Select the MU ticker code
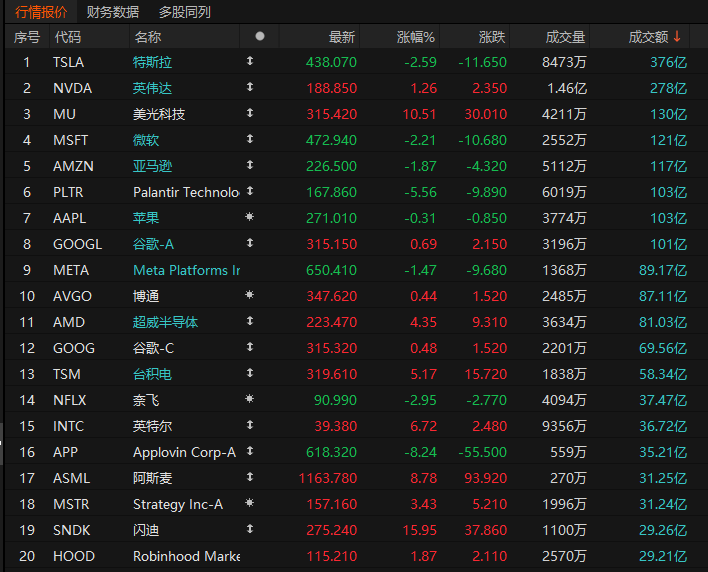The height and width of the screenshot is (572, 708). click(64, 114)
